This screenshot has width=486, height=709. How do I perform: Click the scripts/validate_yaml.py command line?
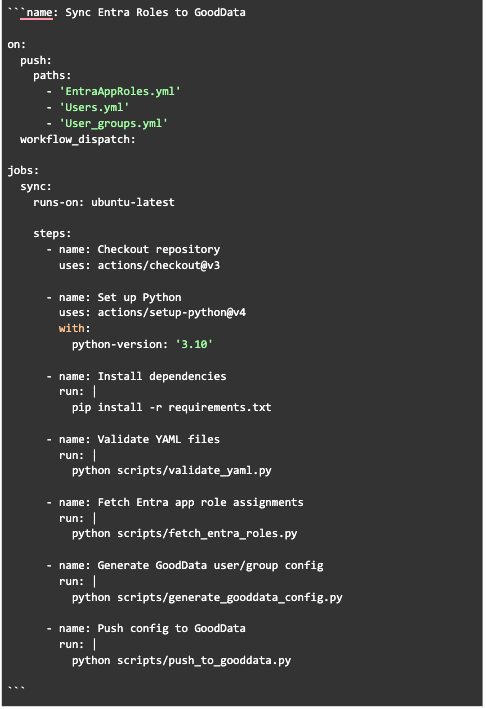pos(171,471)
